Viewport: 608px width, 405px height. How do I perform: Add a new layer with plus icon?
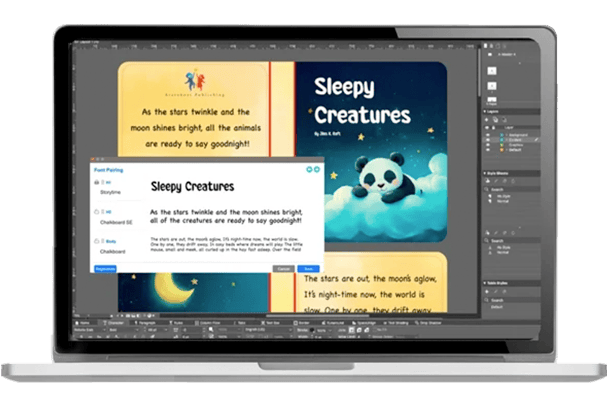coord(487,119)
